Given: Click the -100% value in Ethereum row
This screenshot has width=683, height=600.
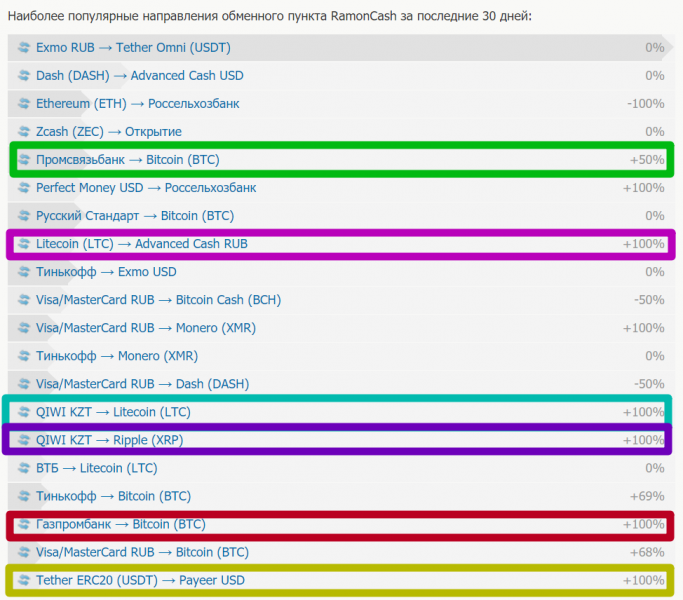Looking at the screenshot, I should tap(646, 104).
